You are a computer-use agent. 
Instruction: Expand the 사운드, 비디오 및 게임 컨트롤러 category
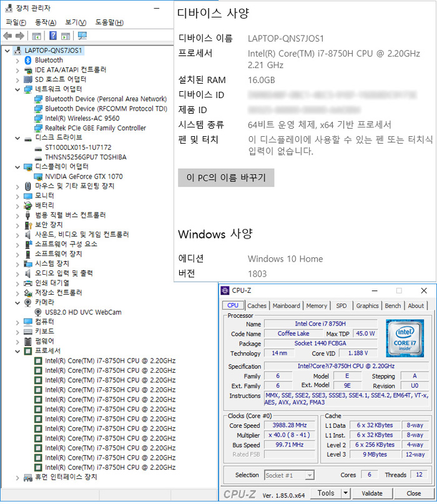(17, 235)
